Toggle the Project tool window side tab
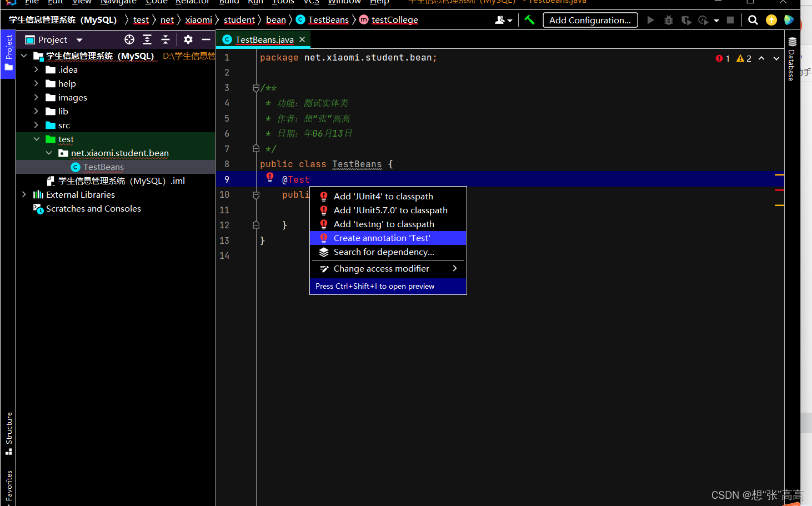Image resolution: width=812 pixels, height=506 pixels. point(8,54)
